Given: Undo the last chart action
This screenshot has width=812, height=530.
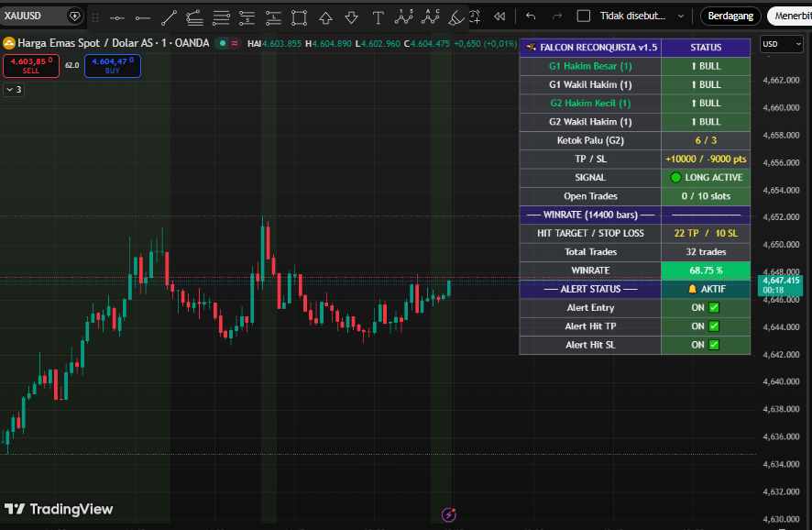Looking at the screenshot, I should click(x=531, y=17).
